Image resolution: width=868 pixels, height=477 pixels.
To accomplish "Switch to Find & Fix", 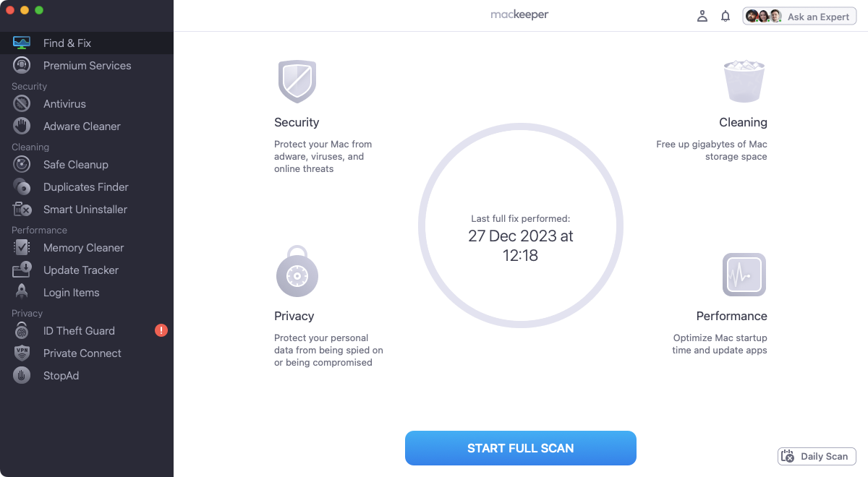I will coord(66,43).
